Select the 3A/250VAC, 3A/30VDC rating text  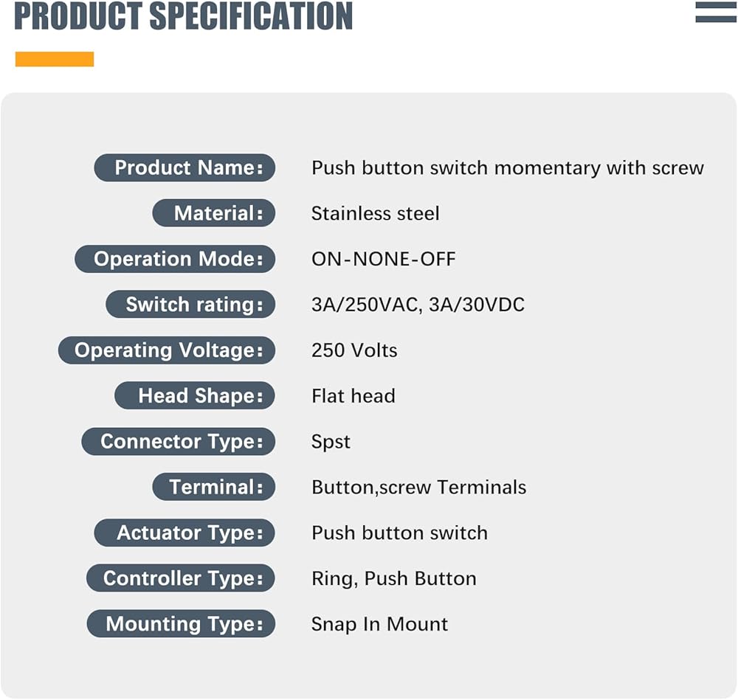pyautogui.click(x=418, y=305)
